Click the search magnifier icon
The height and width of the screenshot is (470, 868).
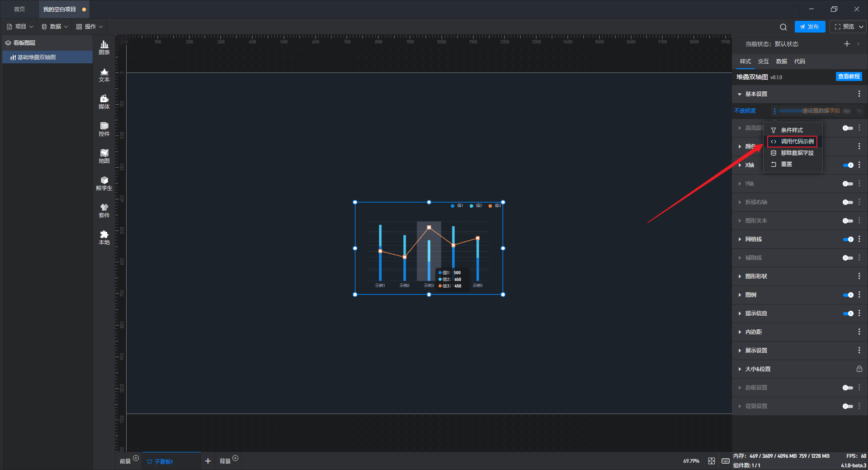[x=783, y=27]
